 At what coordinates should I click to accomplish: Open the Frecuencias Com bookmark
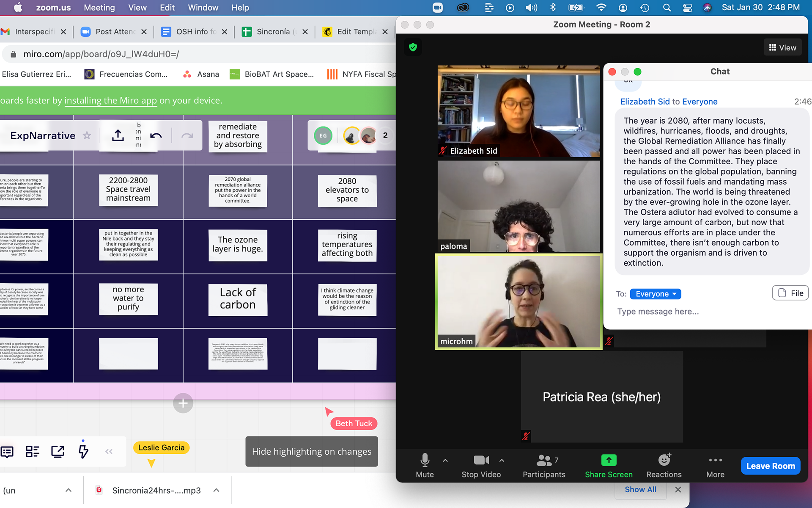126,75
